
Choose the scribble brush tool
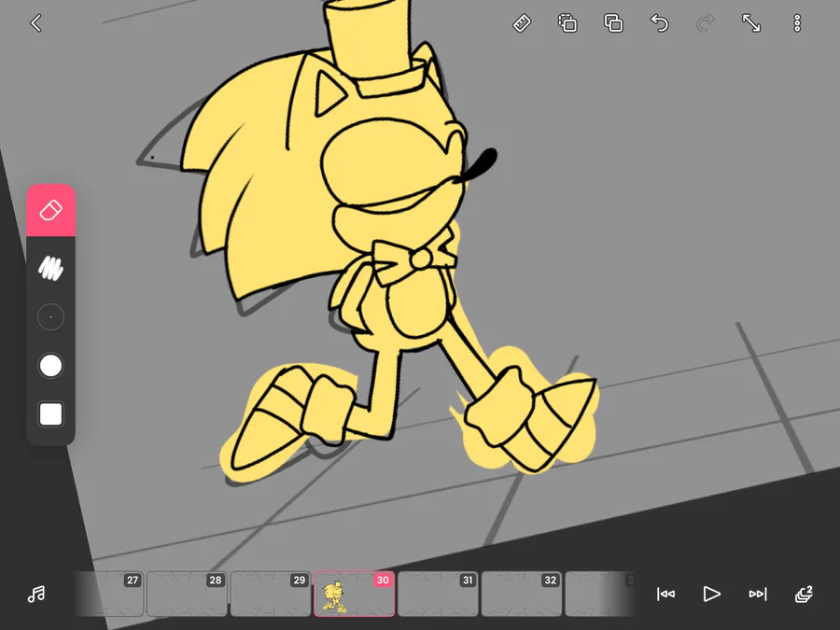[51, 268]
